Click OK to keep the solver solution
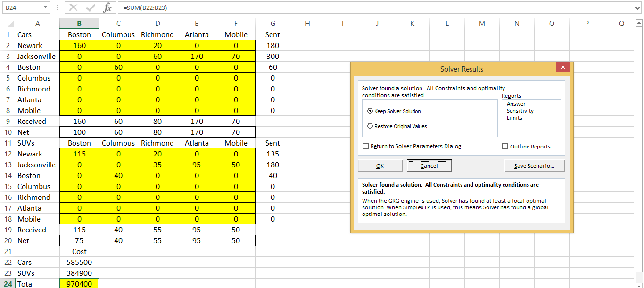The height and width of the screenshot is (288, 644). coord(380,165)
